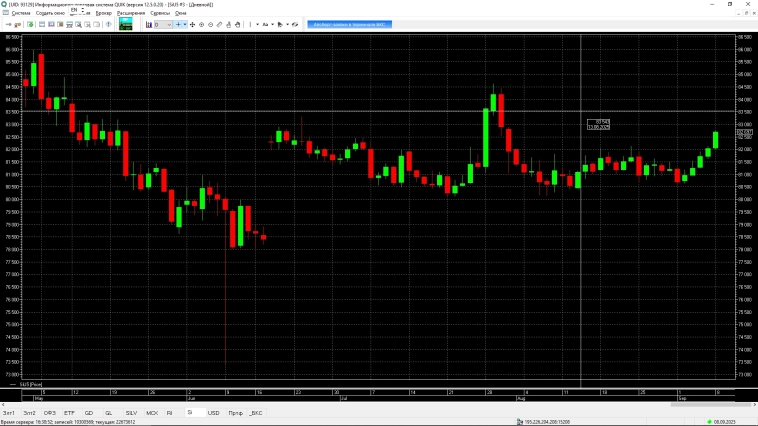Open the Окна menu

tap(180, 13)
